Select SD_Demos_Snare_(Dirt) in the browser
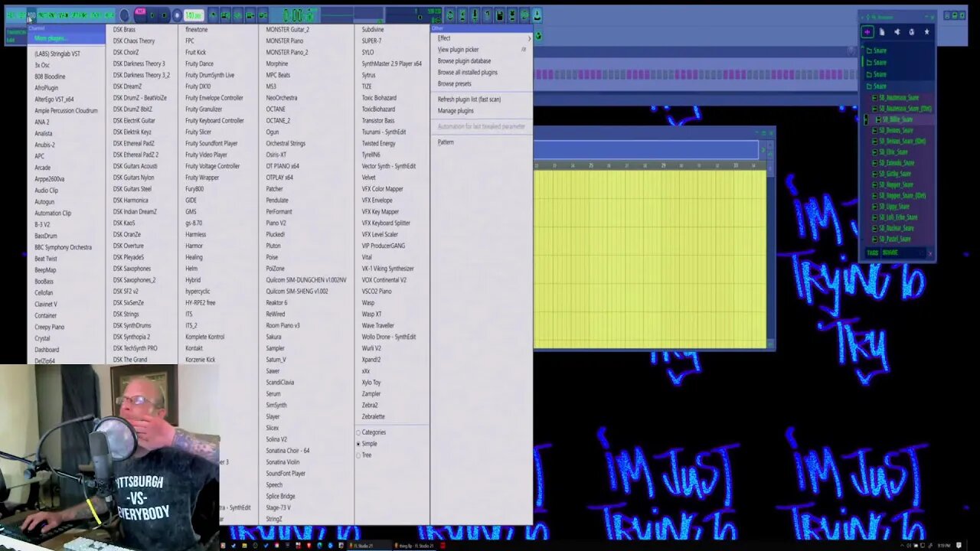Image resolution: width=980 pixels, height=551 pixels. [x=903, y=142]
